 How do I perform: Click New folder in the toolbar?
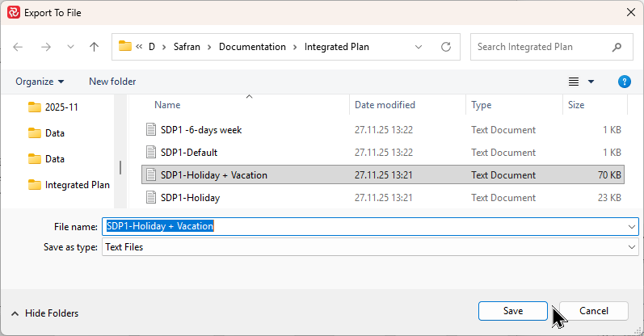(112, 82)
